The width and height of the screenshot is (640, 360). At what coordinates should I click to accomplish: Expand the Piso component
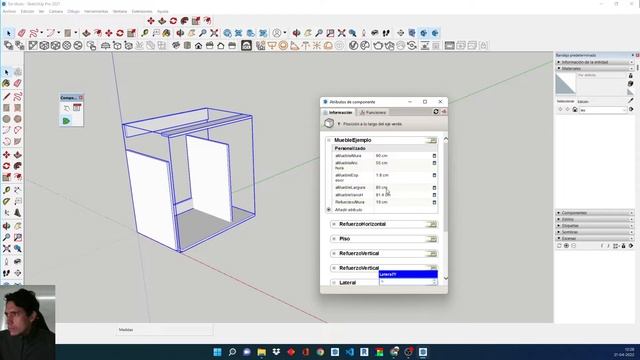pos(334,239)
